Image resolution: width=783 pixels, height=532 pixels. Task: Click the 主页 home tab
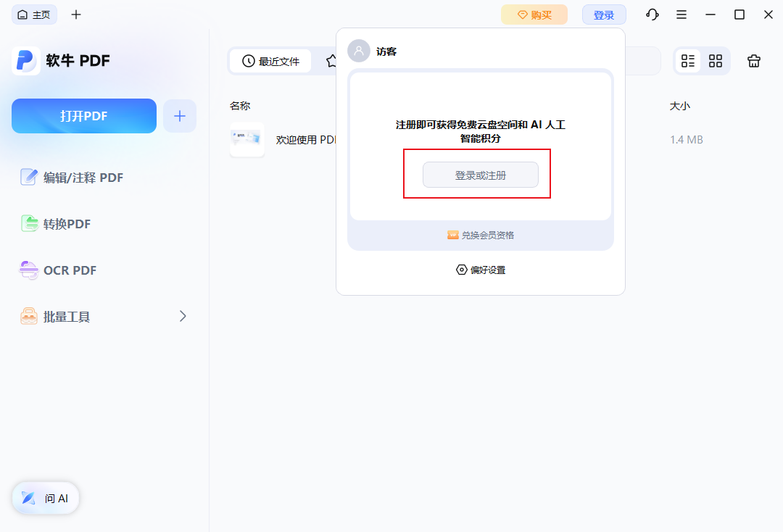(x=34, y=14)
